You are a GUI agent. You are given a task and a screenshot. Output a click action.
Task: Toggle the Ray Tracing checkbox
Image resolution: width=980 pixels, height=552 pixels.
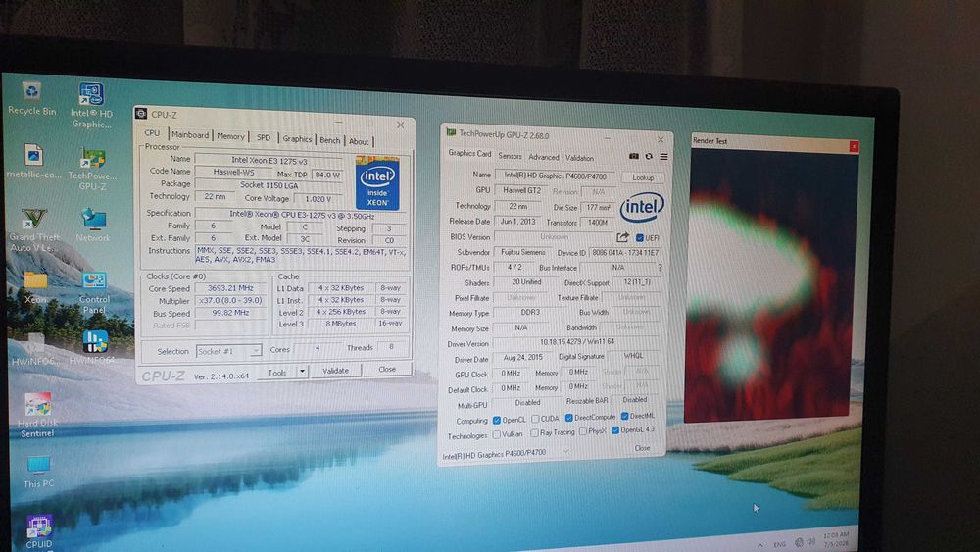pos(534,432)
